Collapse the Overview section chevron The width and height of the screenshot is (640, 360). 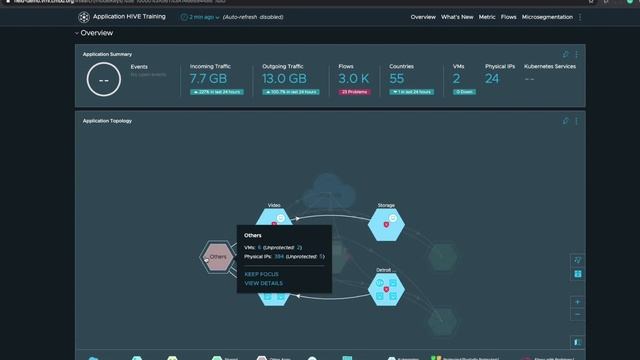76,33
